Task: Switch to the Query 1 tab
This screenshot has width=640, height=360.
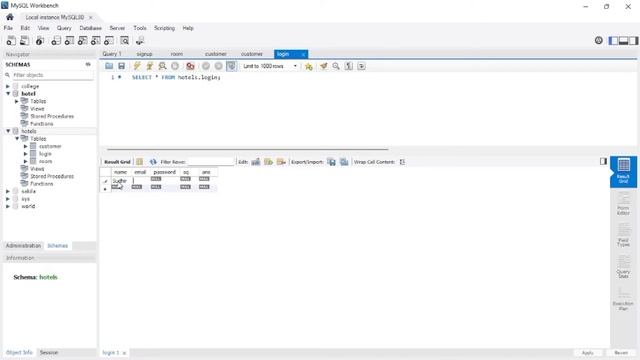Action: 112,54
